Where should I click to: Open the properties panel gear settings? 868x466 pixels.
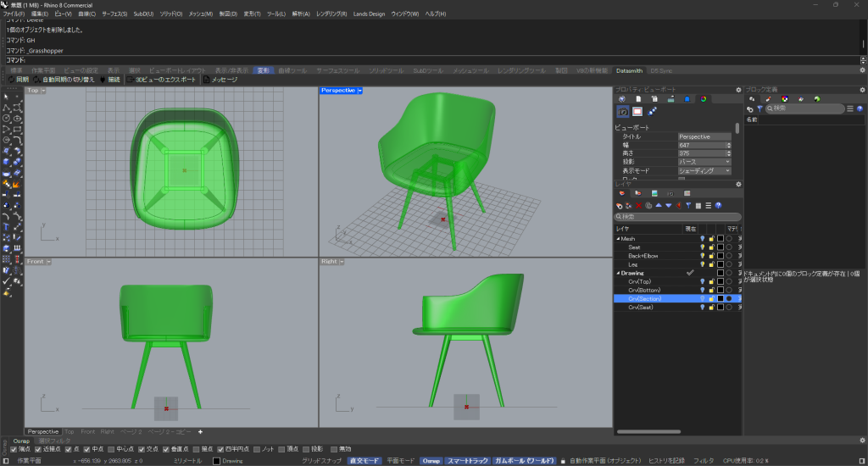point(738,90)
